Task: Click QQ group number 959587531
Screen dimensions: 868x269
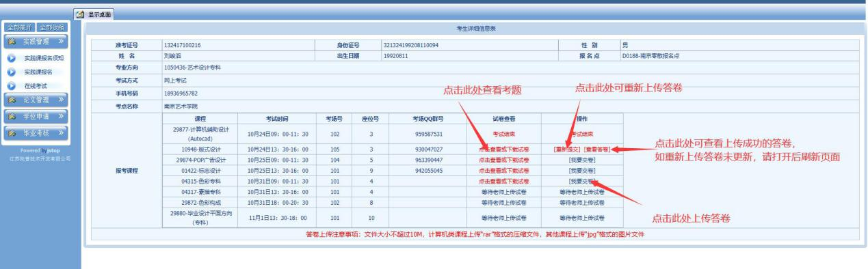Action: (428, 134)
